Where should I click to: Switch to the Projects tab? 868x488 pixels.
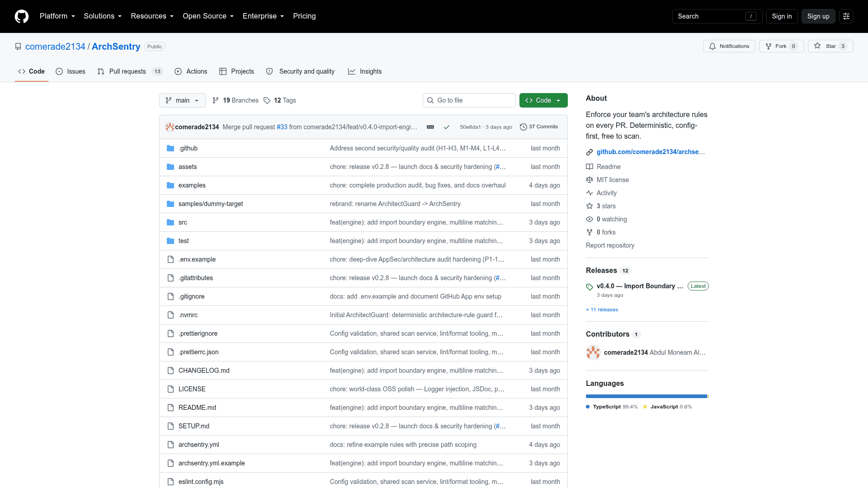[x=236, y=71]
